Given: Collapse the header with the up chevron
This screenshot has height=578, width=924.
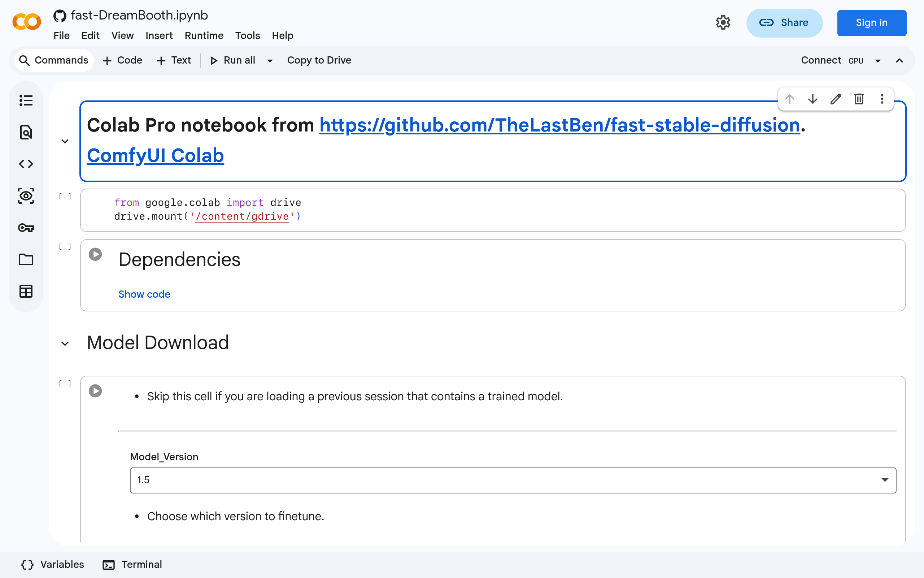Looking at the screenshot, I should pos(899,61).
